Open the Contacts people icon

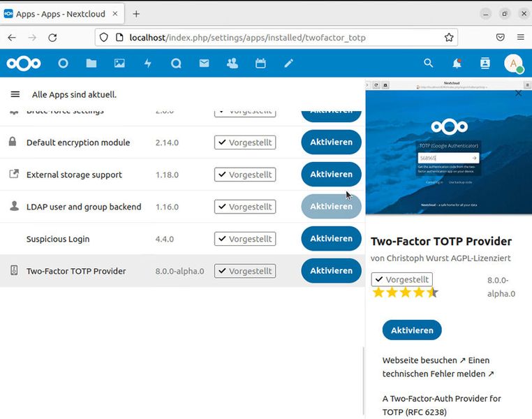[232, 64]
